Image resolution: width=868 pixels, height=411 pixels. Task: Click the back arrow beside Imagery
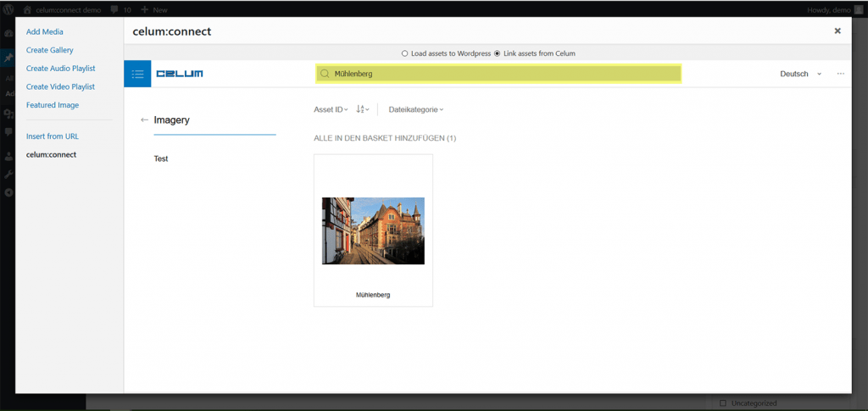tap(144, 120)
